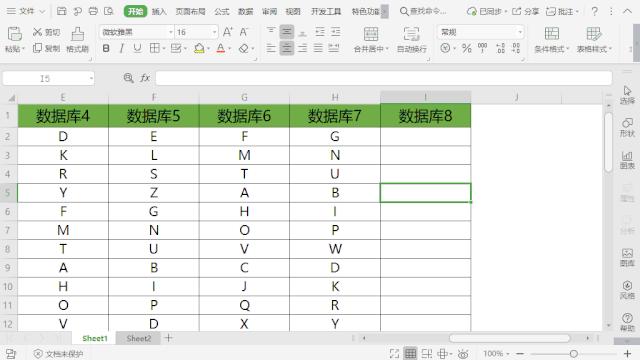Switch to the Sheet2 tab
The height and width of the screenshot is (360, 640).
tap(139, 338)
